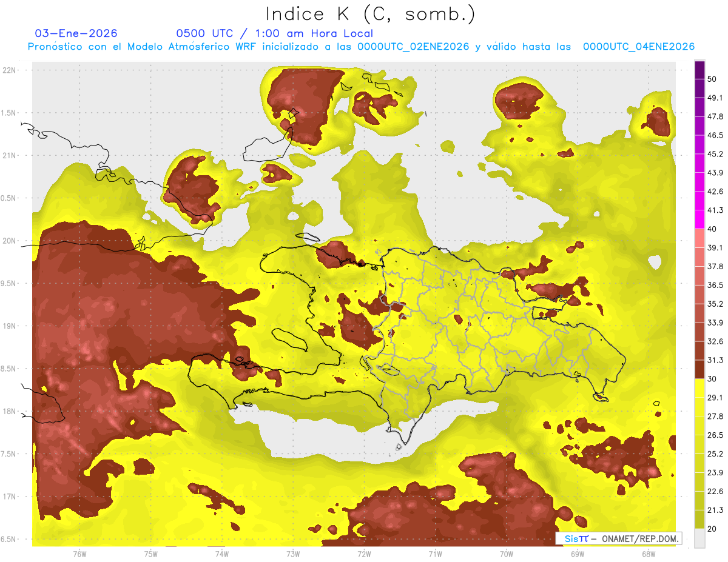Click the '74W' longitude axis label

222,554
